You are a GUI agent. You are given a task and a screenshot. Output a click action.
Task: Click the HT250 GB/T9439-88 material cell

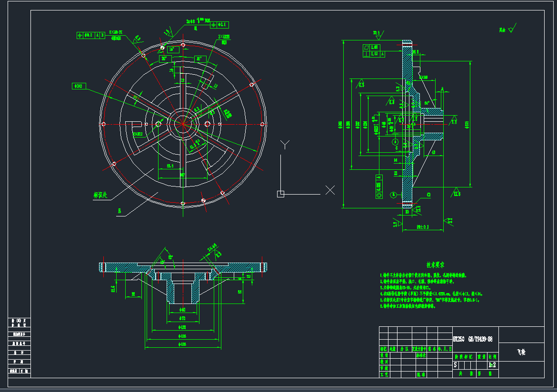473,340
